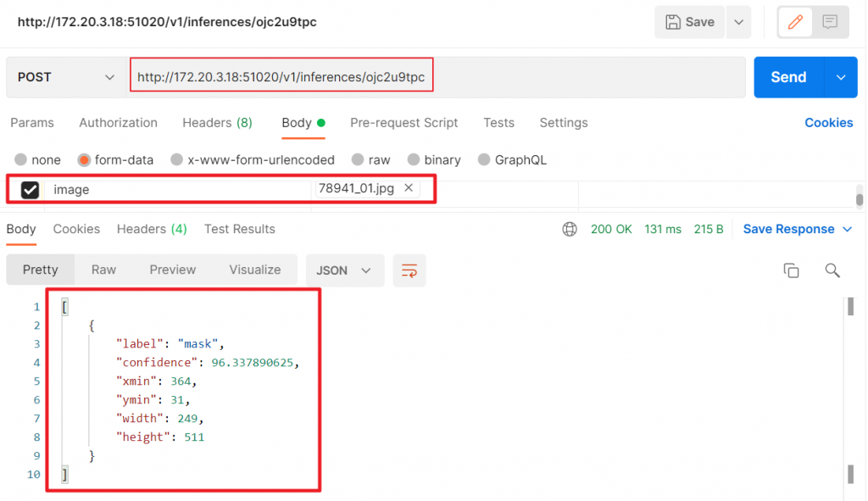Send the POST request

(x=789, y=77)
